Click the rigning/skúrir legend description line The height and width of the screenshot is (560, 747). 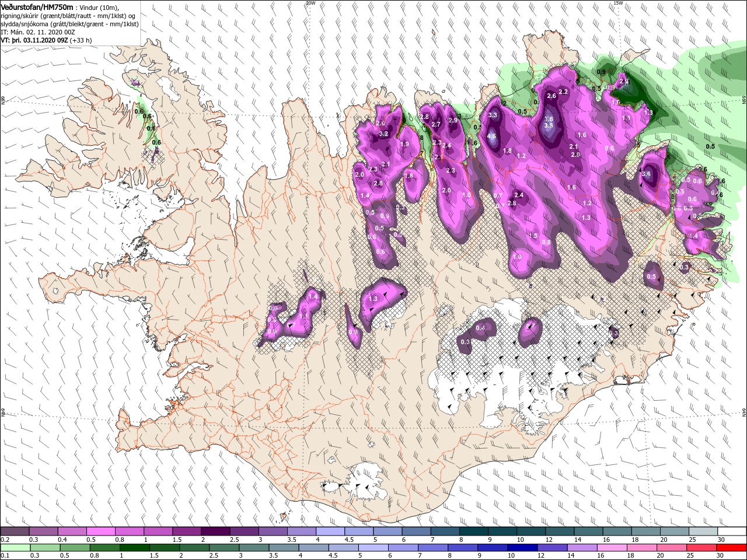[68, 16]
